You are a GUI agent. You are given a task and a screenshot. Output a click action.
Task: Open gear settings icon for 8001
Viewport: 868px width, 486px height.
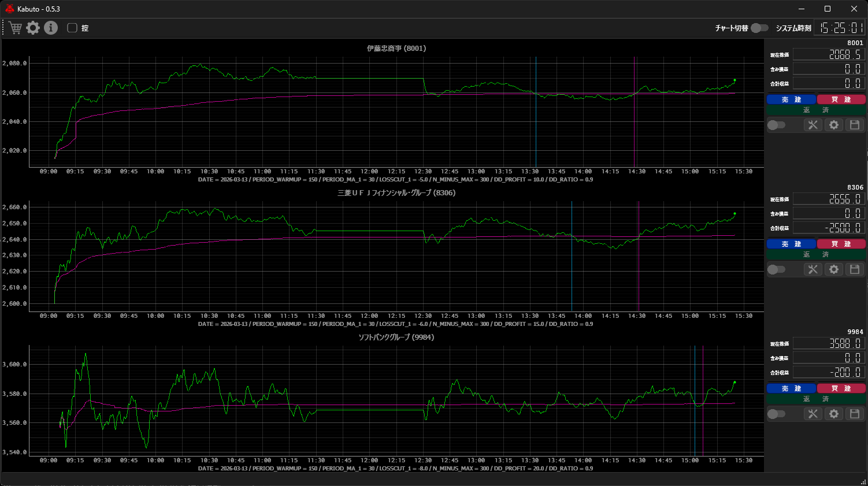pyautogui.click(x=834, y=125)
